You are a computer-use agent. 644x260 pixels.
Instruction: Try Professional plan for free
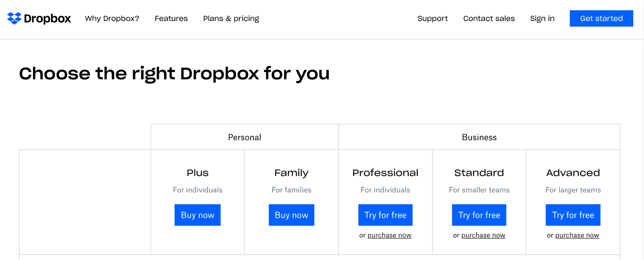tap(385, 215)
